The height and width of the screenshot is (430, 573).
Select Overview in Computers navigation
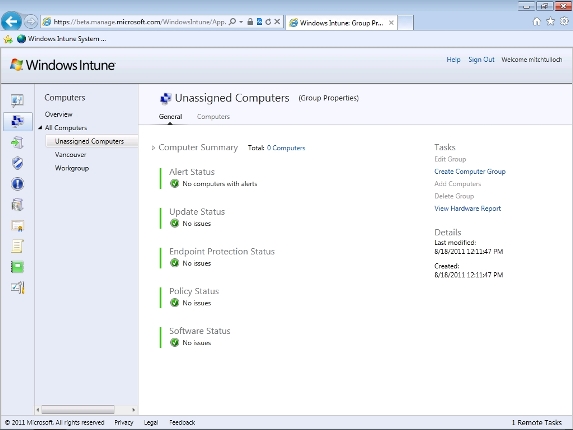(58, 114)
